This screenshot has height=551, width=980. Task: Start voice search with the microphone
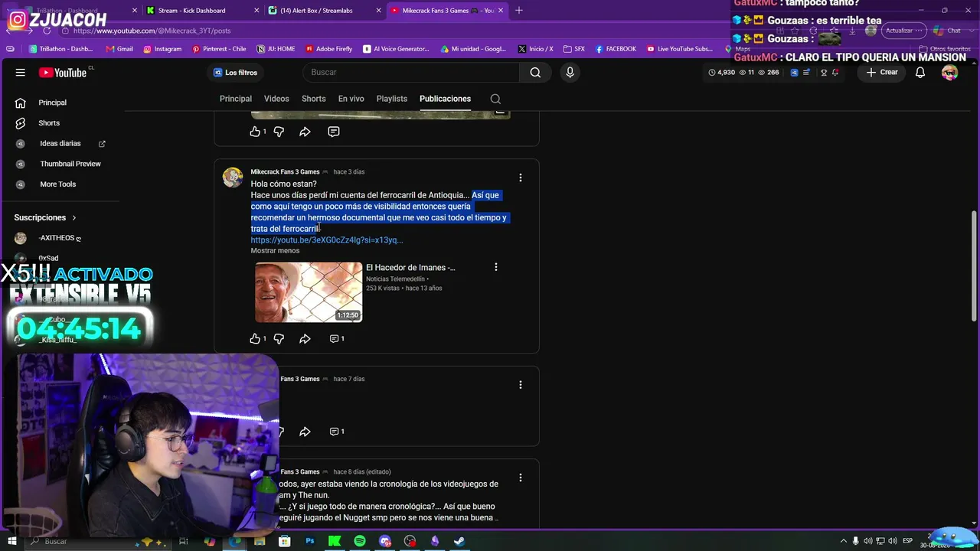tap(570, 72)
